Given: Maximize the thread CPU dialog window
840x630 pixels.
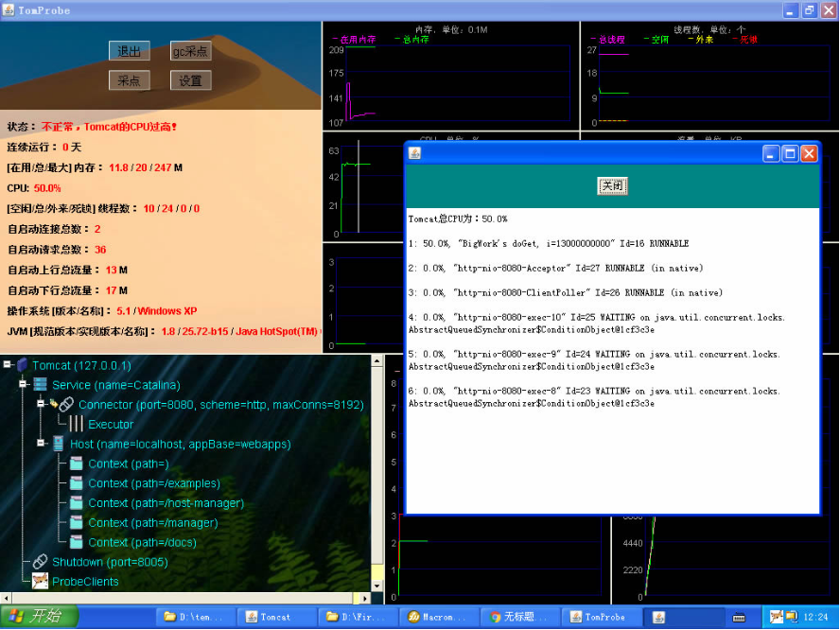Looking at the screenshot, I should tap(790, 154).
